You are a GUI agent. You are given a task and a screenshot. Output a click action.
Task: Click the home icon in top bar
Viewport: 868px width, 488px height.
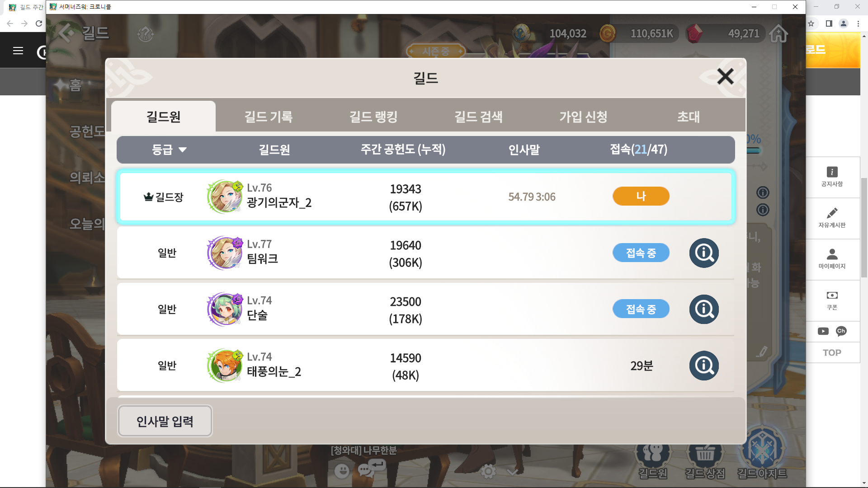(778, 33)
